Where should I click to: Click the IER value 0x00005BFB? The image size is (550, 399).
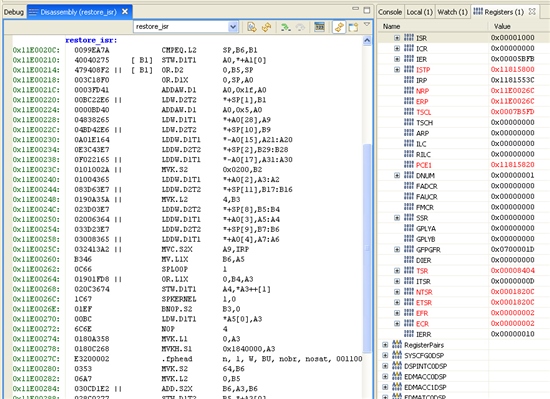pos(512,59)
